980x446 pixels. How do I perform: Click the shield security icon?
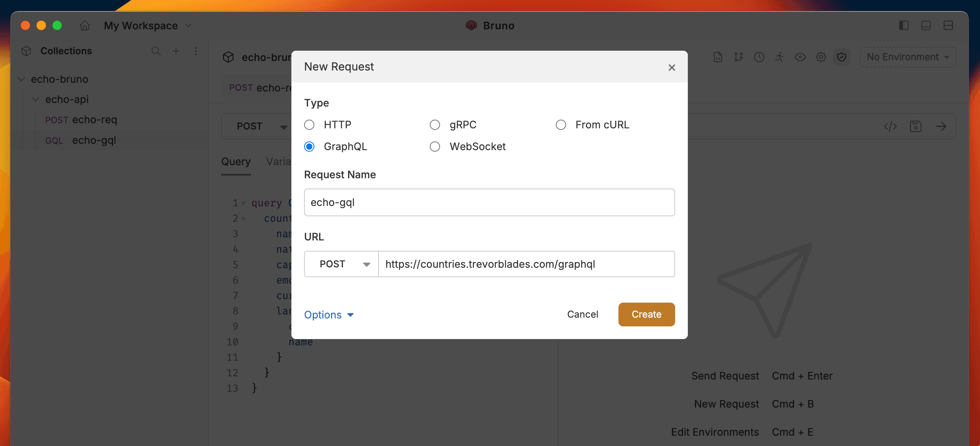click(x=842, y=57)
